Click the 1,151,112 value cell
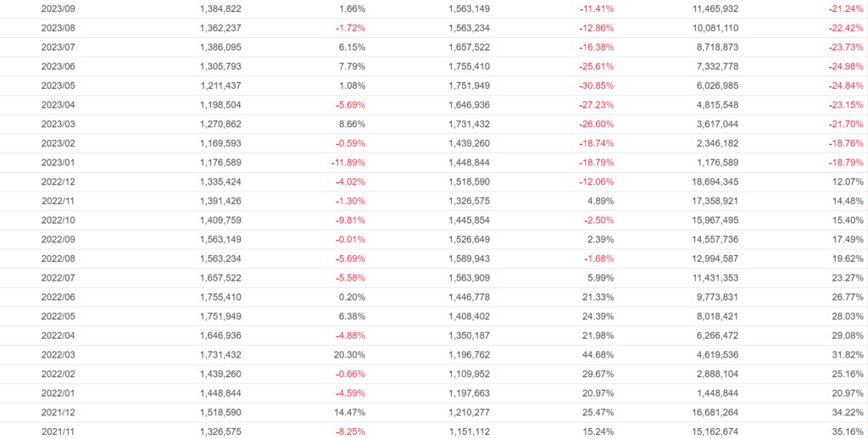The image size is (868, 439). pos(469,431)
